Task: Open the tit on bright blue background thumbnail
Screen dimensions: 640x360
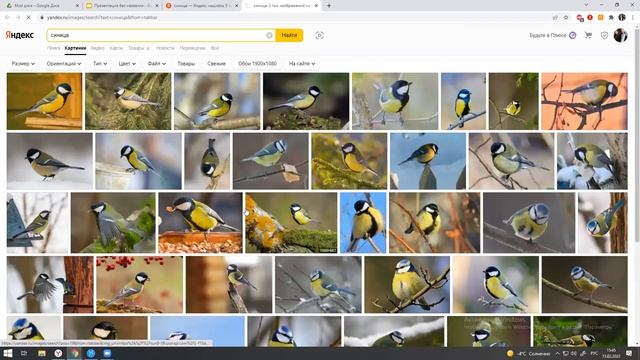Action: point(363,223)
